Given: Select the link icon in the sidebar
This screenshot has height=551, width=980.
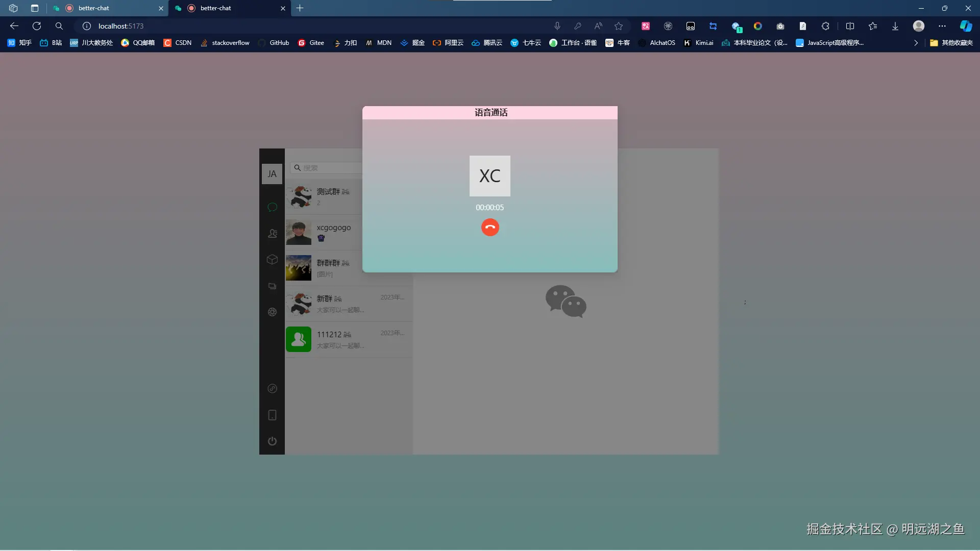Looking at the screenshot, I should tap(272, 389).
